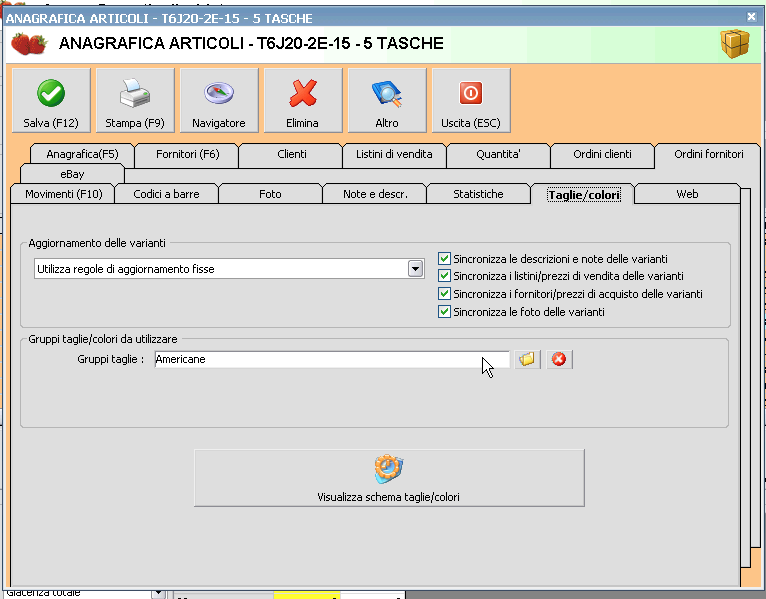Save the article with Salva (F12)
The height and width of the screenshot is (599, 766).
point(51,101)
